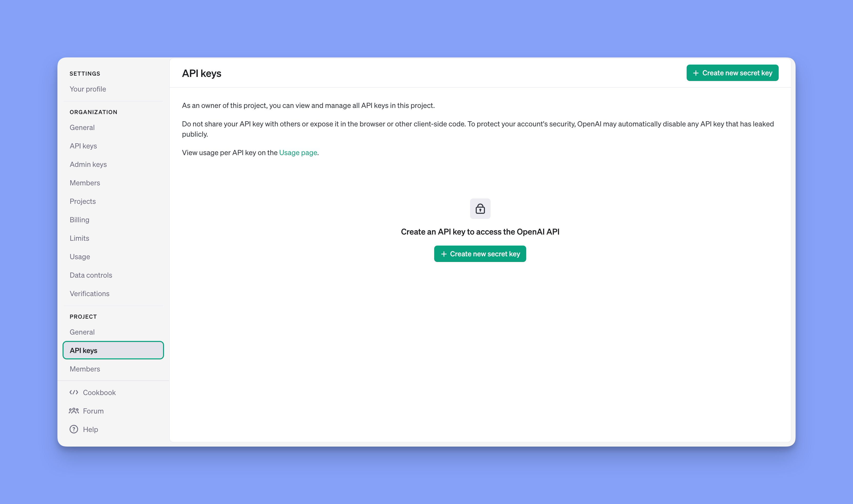Click the Organization section header icon
The image size is (853, 504).
[93, 112]
